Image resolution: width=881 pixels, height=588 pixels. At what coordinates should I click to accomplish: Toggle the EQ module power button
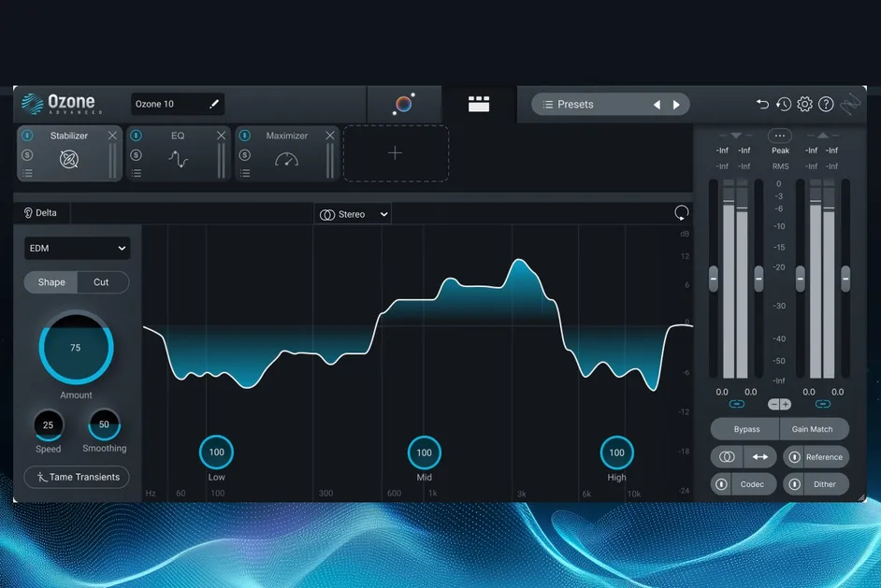[136, 136]
